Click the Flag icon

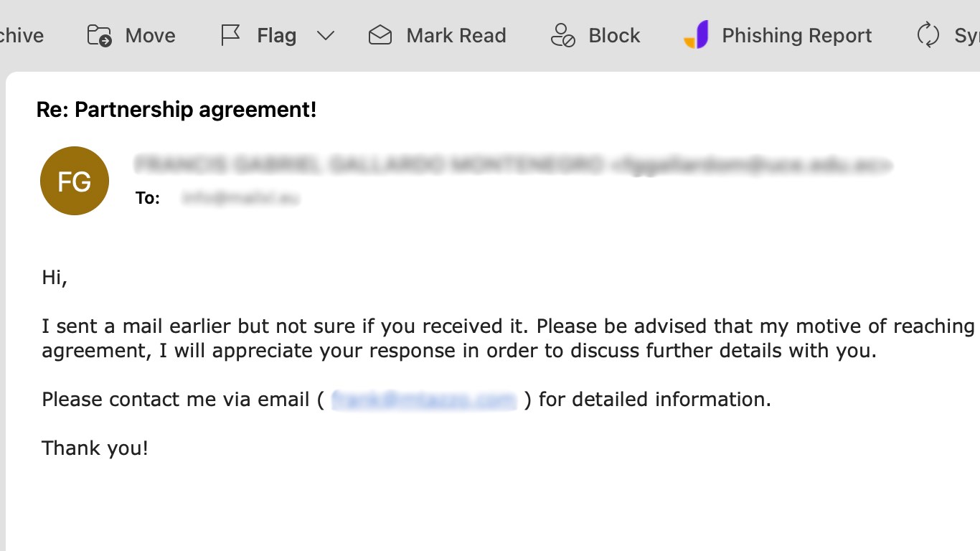230,35
